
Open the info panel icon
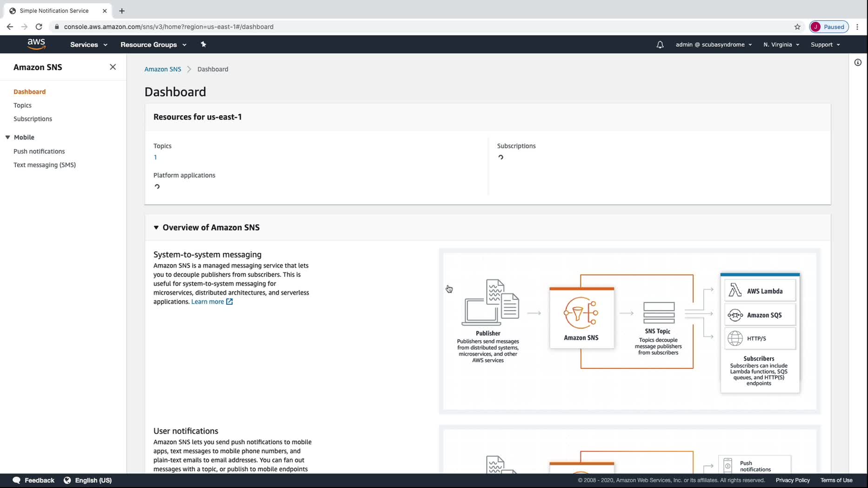858,62
